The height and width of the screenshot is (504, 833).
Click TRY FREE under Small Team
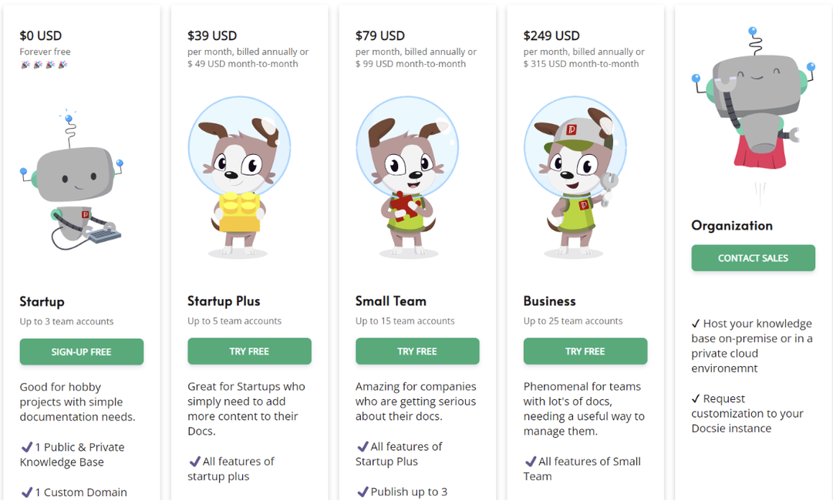point(417,351)
